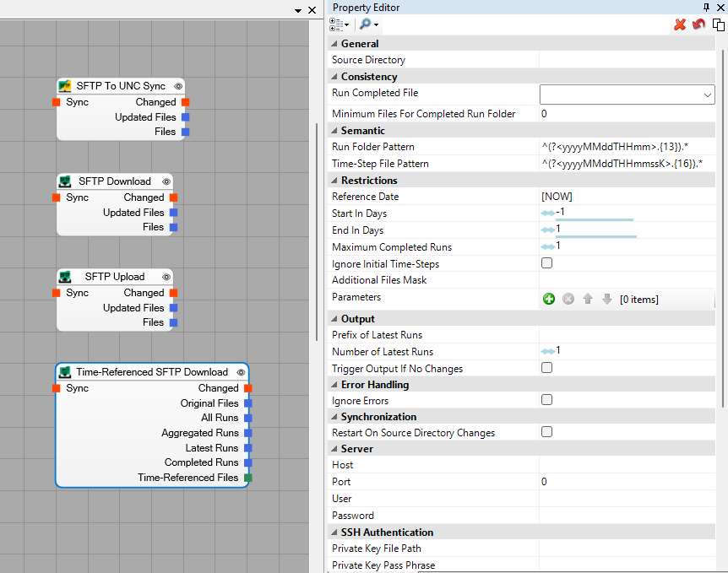Collapse the Restrictions section
The height and width of the screenshot is (573, 728).
(x=334, y=180)
